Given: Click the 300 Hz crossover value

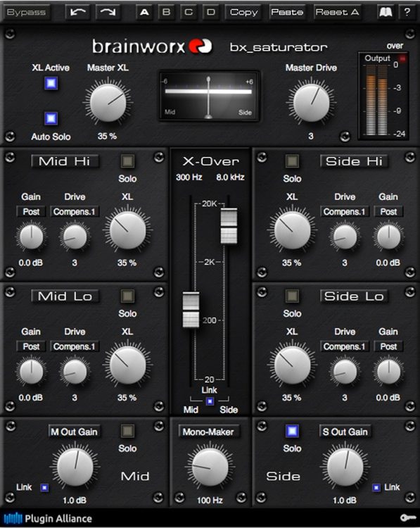Looking at the screenshot, I should click(x=189, y=177).
